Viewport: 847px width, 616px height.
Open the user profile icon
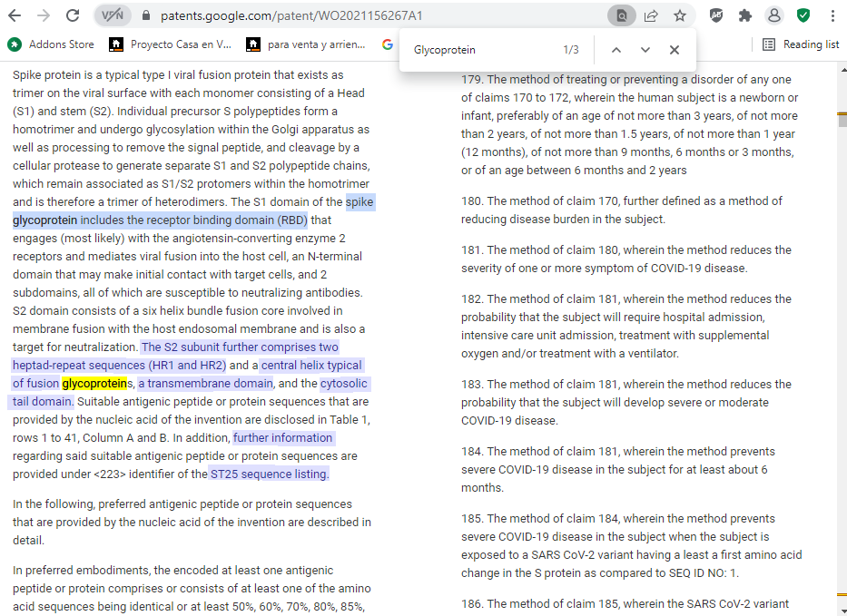[773, 15]
